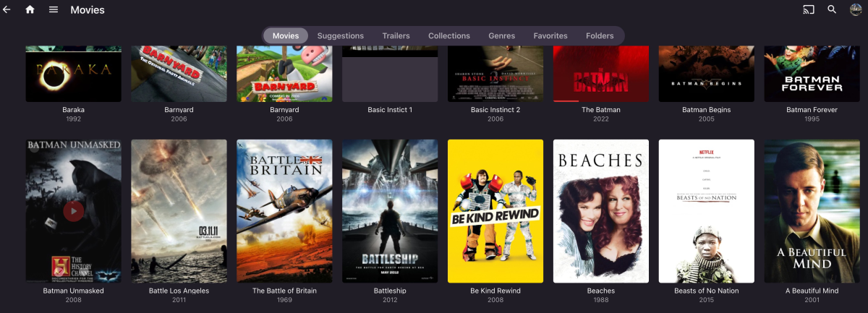Image resolution: width=868 pixels, height=313 pixels.
Task: Switch to the Suggestions tab
Action: click(x=341, y=35)
